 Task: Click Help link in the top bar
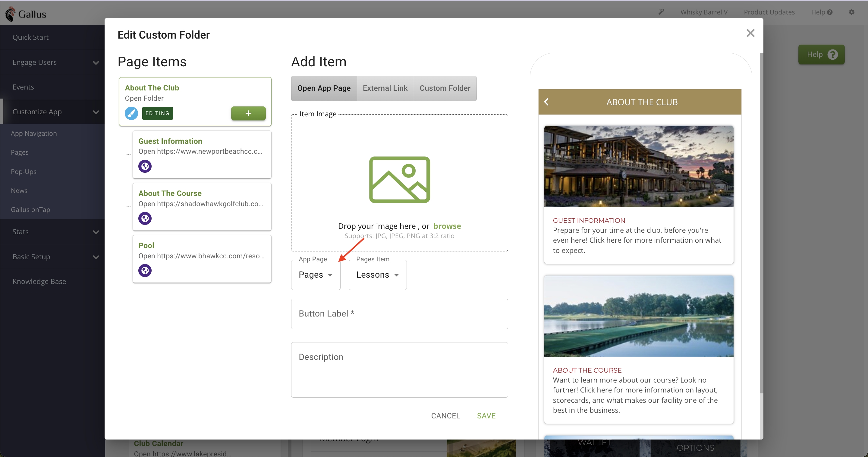pyautogui.click(x=822, y=12)
